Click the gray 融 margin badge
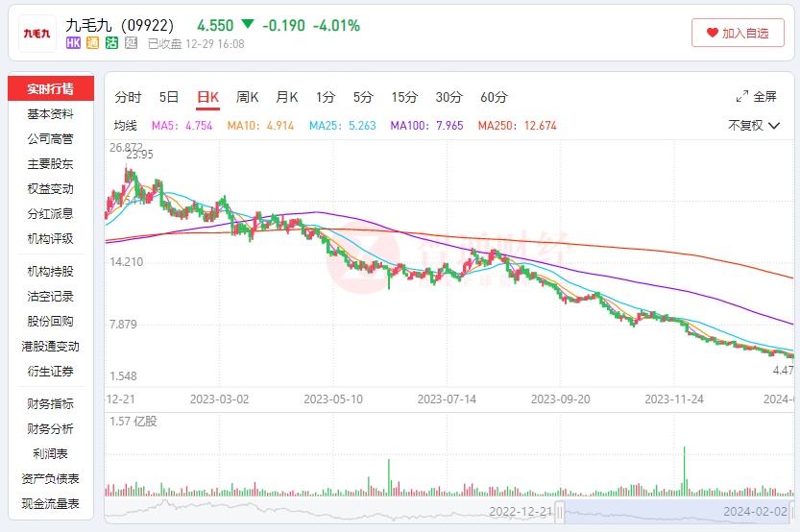Screen dimensions: 800x532 coord(131,43)
